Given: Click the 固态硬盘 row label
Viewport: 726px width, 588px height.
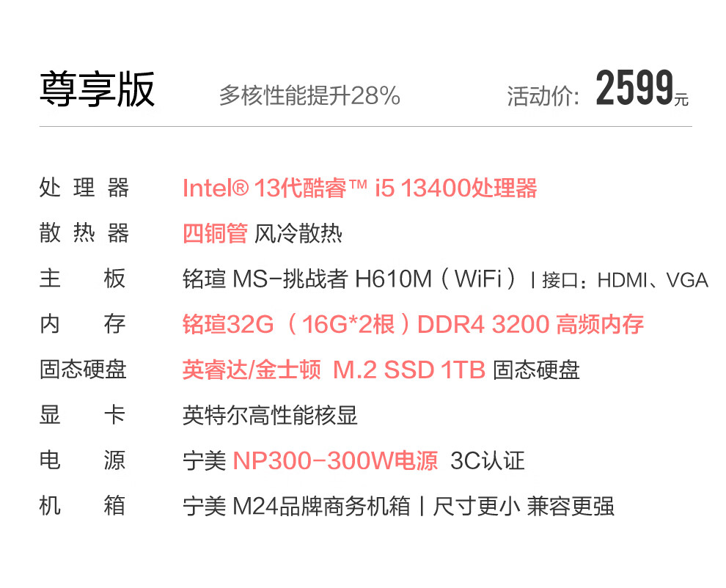Looking at the screenshot, I should pyautogui.click(x=83, y=370).
